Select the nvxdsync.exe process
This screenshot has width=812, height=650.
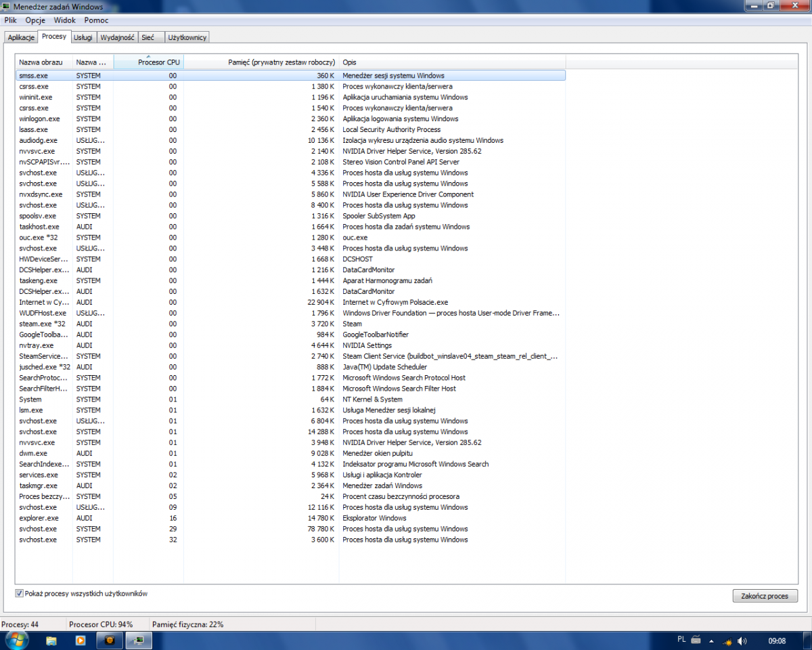point(290,194)
